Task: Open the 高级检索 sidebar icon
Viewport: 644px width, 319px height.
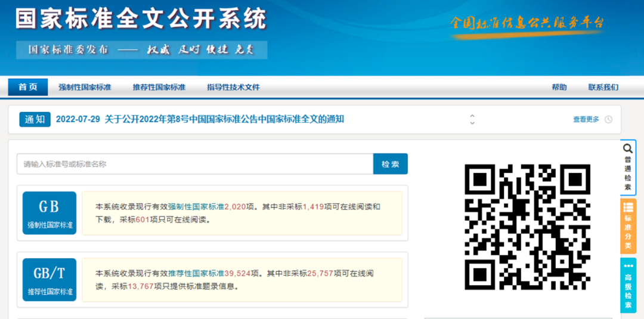Action: click(x=628, y=286)
